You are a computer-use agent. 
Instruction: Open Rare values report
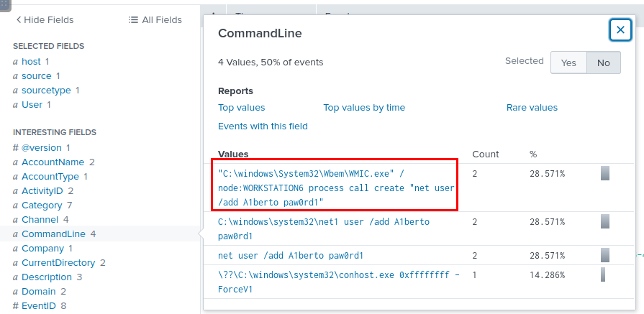coord(532,108)
